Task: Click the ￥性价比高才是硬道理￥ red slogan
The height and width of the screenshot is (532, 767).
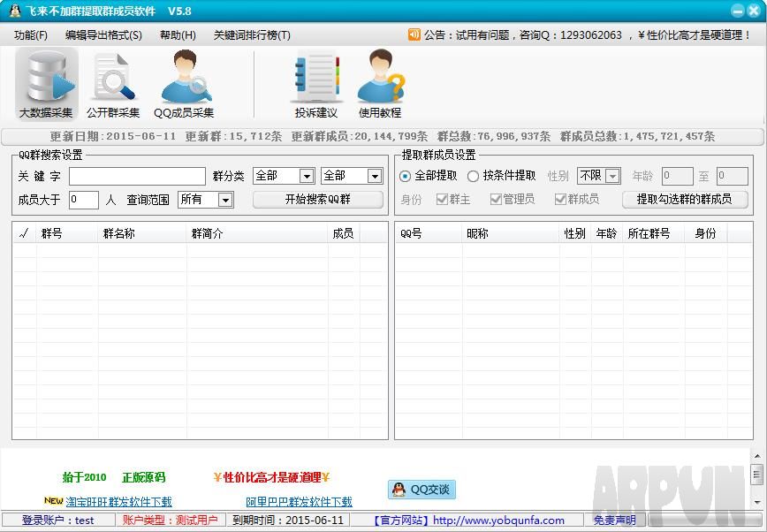Action: coord(271,477)
